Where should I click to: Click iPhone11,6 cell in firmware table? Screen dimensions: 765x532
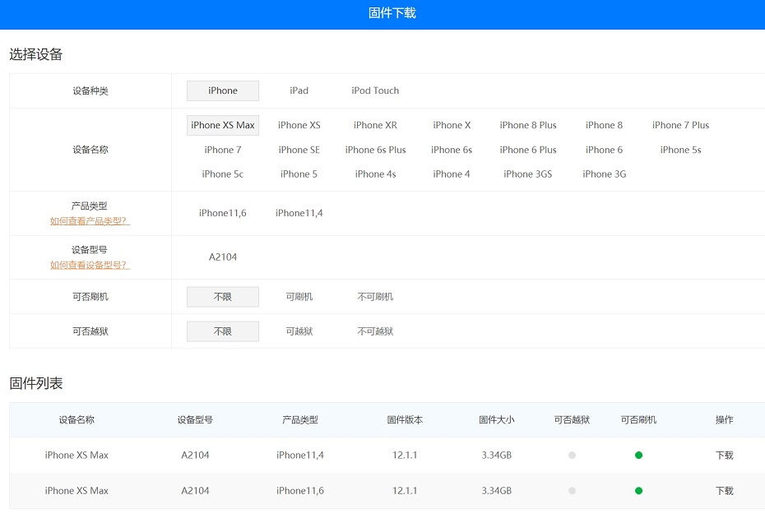(299, 491)
